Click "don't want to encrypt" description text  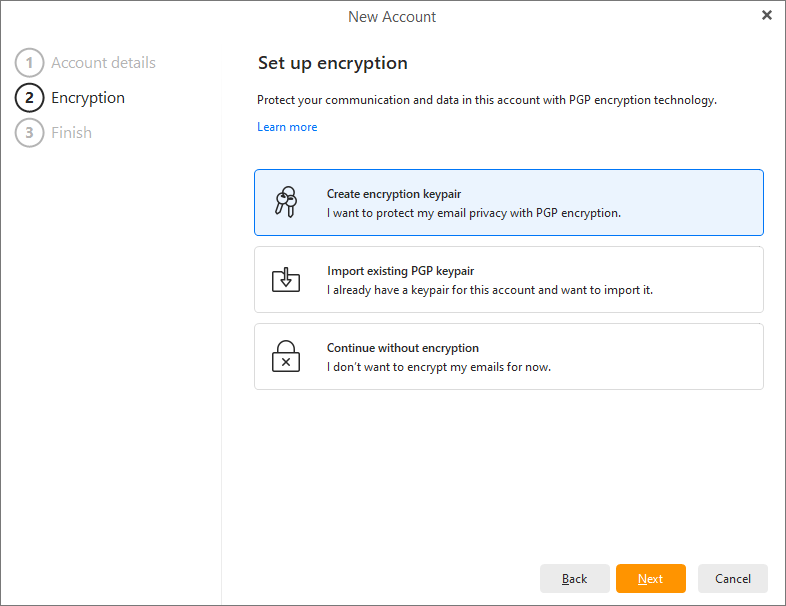[x=438, y=367]
